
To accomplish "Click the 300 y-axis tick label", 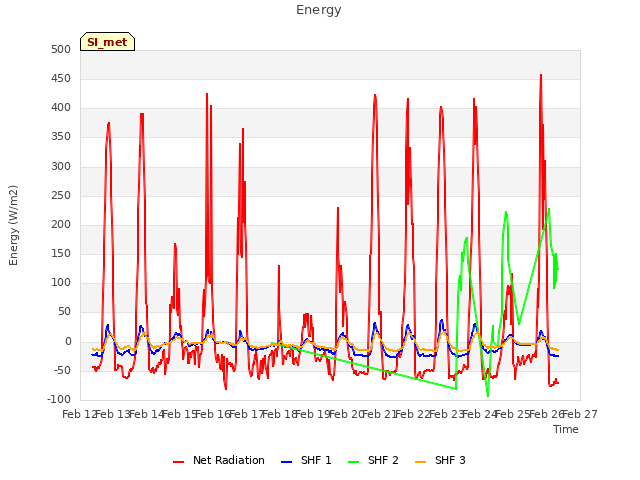I will click(x=61, y=166).
